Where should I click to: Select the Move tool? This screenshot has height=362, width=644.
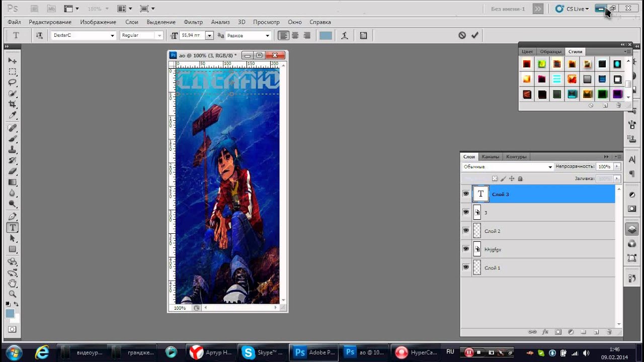click(13, 60)
